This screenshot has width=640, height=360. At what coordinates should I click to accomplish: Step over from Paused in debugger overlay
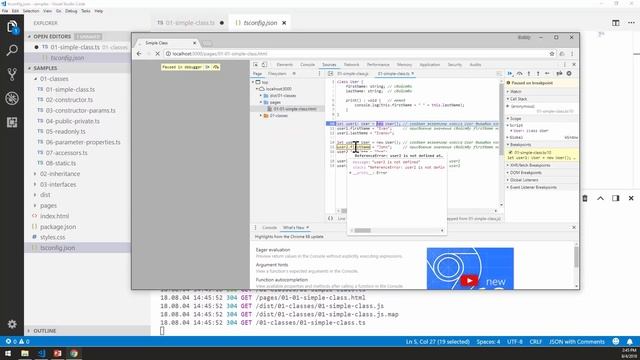click(x=216, y=67)
